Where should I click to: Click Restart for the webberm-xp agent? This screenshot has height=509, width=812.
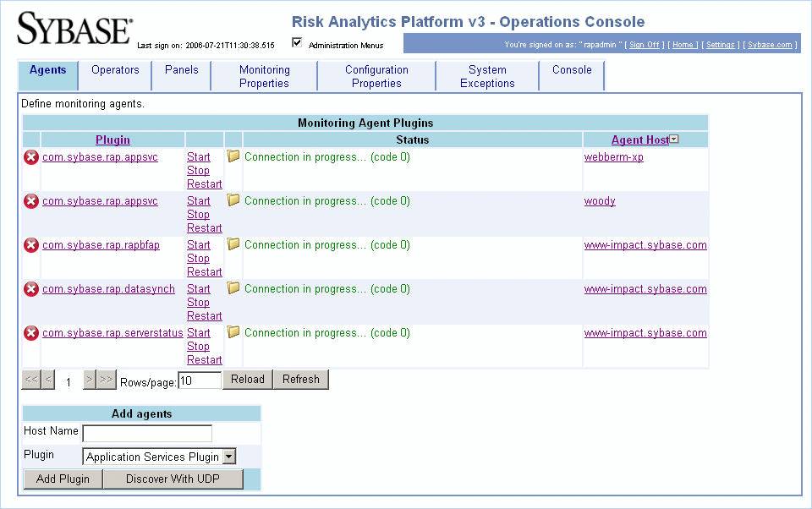[x=205, y=183]
